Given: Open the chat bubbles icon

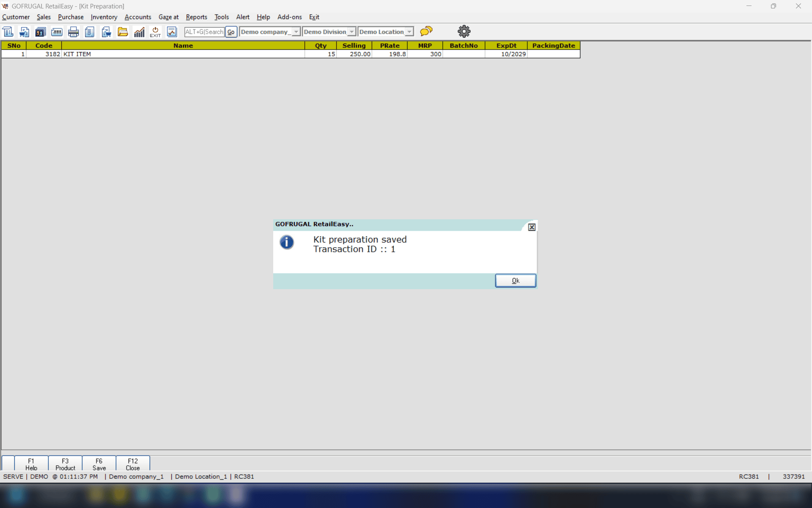Looking at the screenshot, I should pyautogui.click(x=426, y=31).
